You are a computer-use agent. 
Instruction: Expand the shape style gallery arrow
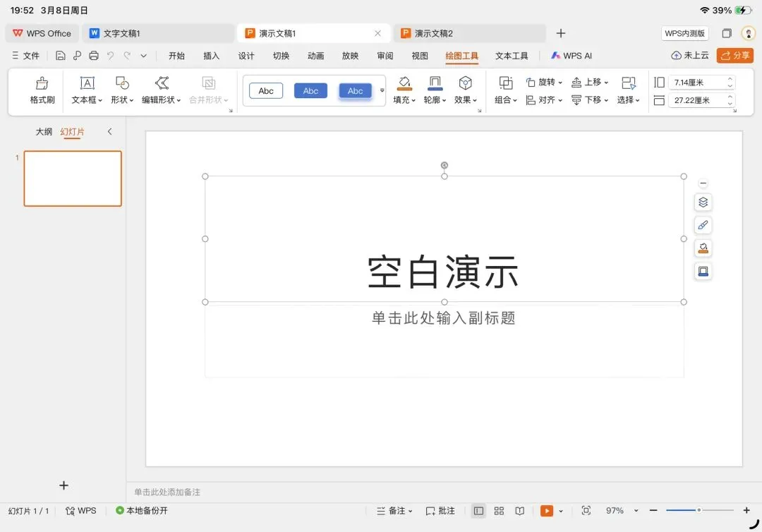coord(382,91)
